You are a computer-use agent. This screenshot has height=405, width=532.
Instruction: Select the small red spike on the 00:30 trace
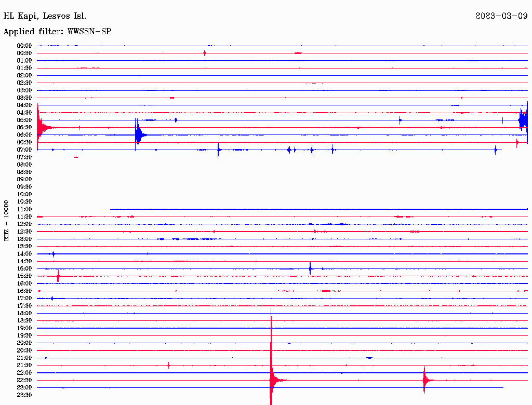205,53
